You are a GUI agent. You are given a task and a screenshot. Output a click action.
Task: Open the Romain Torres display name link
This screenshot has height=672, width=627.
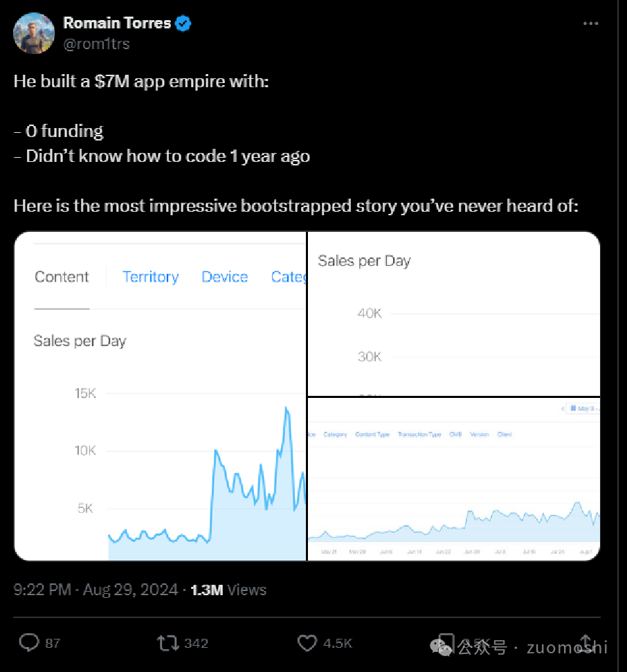pyautogui.click(x=117, y=23)
